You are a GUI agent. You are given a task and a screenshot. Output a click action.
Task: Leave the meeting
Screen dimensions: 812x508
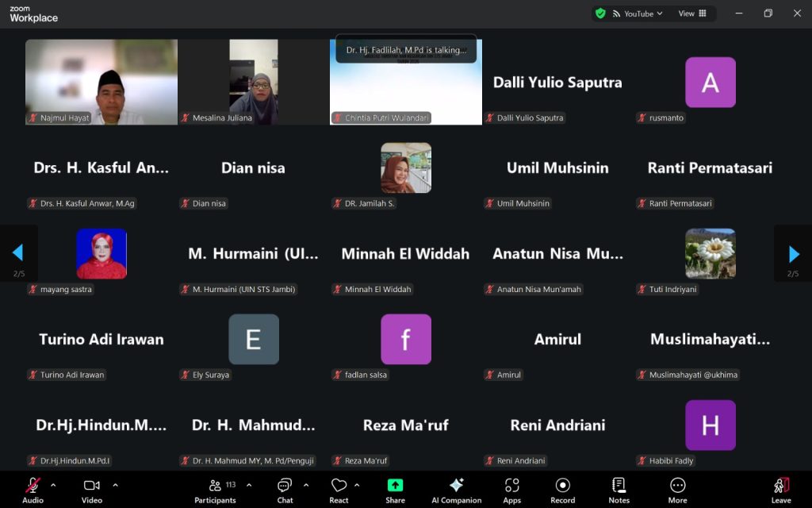point(781,490)
